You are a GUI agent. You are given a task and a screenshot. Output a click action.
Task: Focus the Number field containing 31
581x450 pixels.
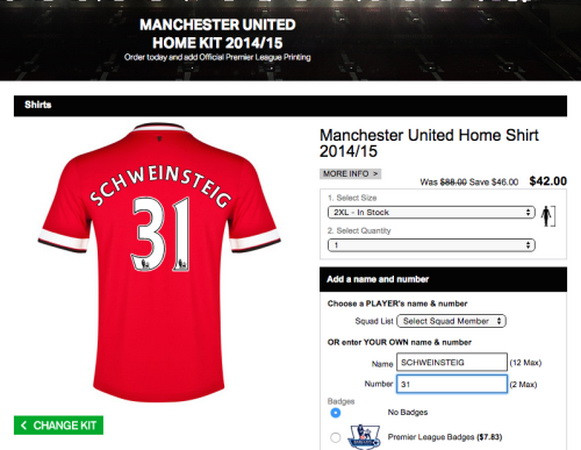point(452,384)
